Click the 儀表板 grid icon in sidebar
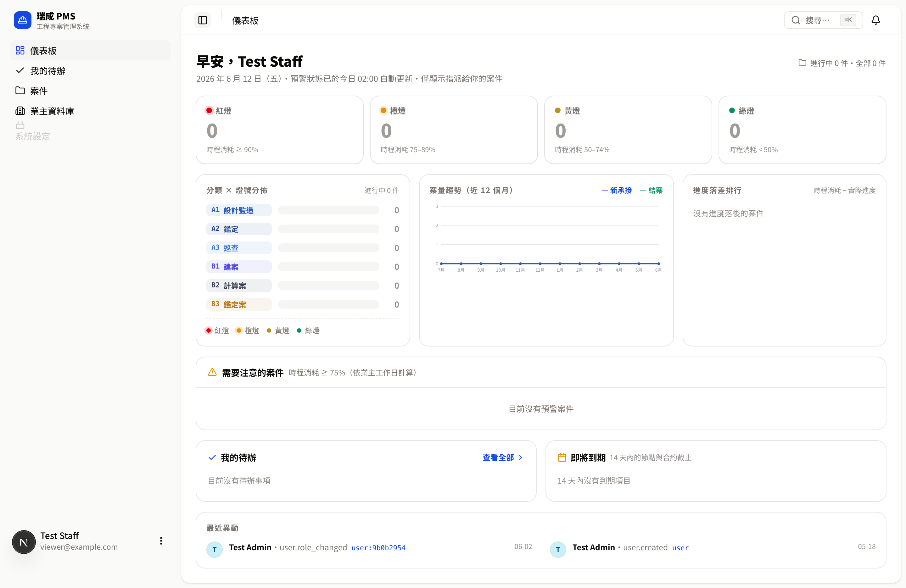Screen dimensions: 906x588 20,50
